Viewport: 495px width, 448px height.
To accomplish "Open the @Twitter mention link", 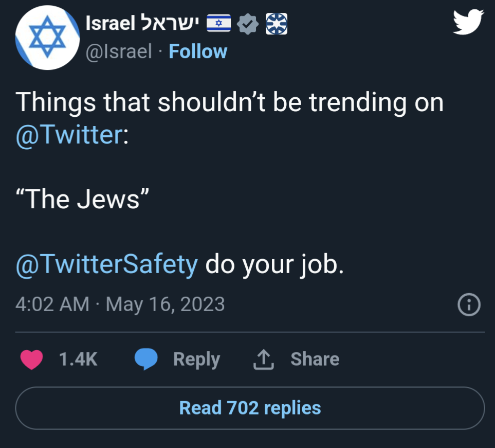I will coord(68,135).
